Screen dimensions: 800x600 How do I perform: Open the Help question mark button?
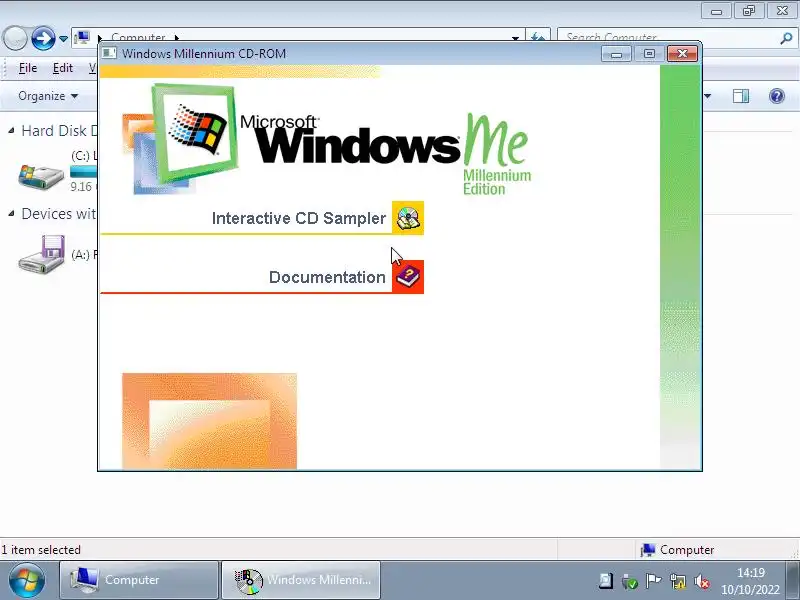(x=777, y=96)
